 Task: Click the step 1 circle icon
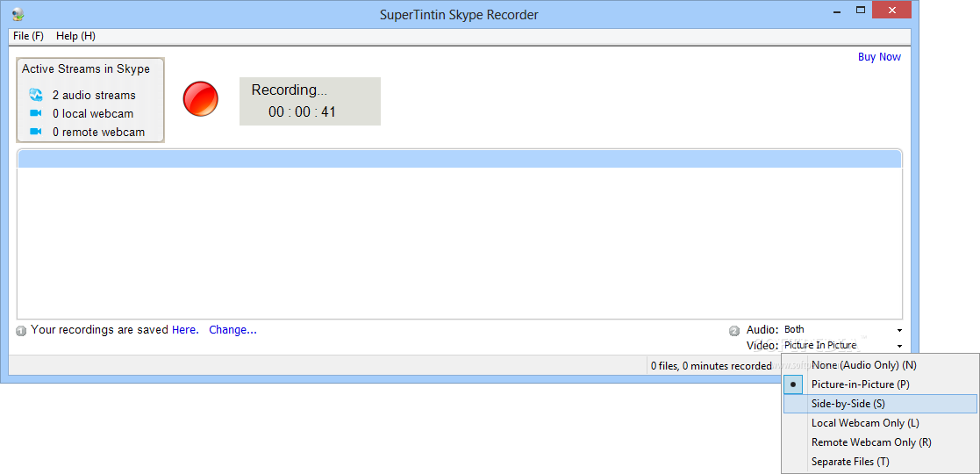tap(21, 331)
